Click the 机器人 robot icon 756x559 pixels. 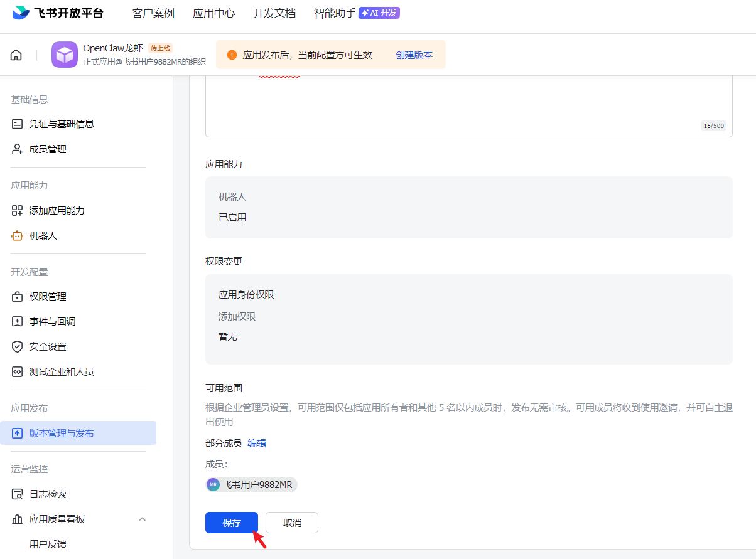pos(18,236)
